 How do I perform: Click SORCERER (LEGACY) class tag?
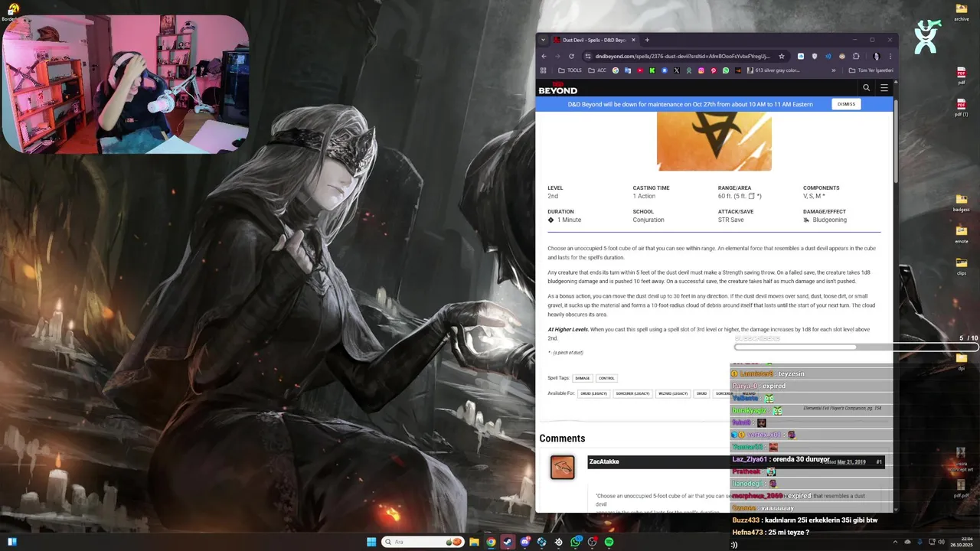point(633,393)
